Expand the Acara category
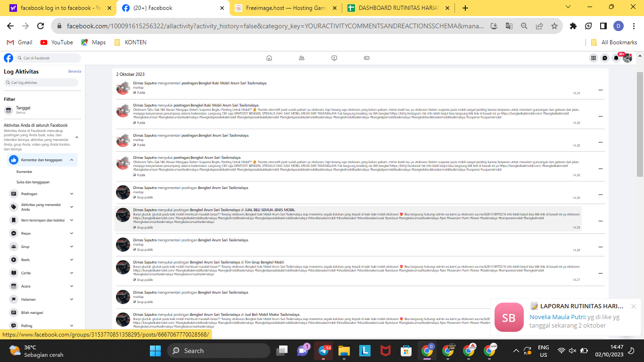The width and height of the screenshot is (644, 362). 72,286
